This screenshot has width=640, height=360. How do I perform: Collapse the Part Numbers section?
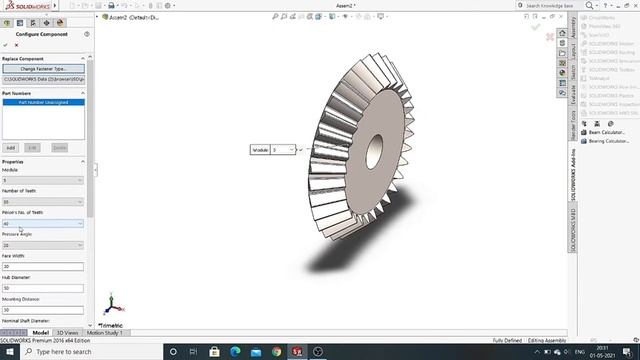[x=83, y=93]
